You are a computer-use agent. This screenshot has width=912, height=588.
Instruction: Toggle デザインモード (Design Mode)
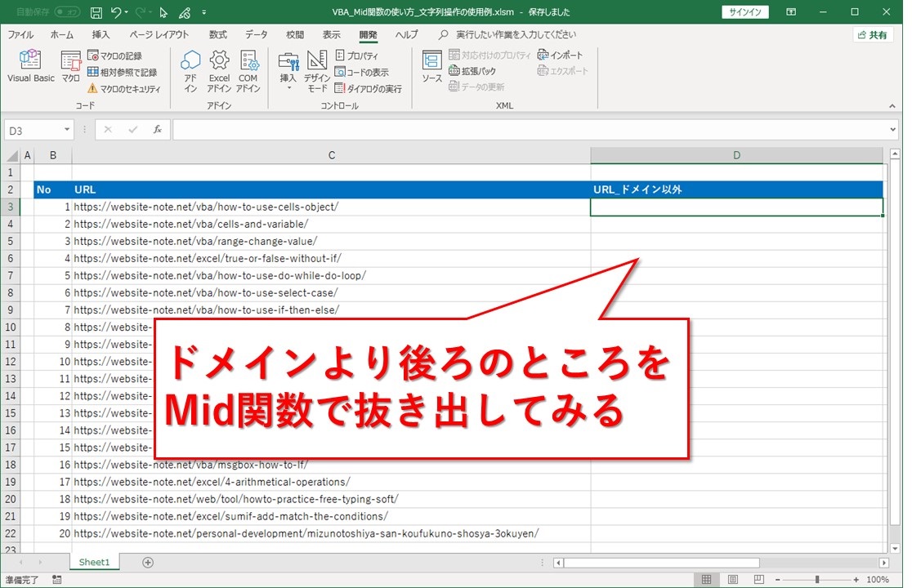317,72
